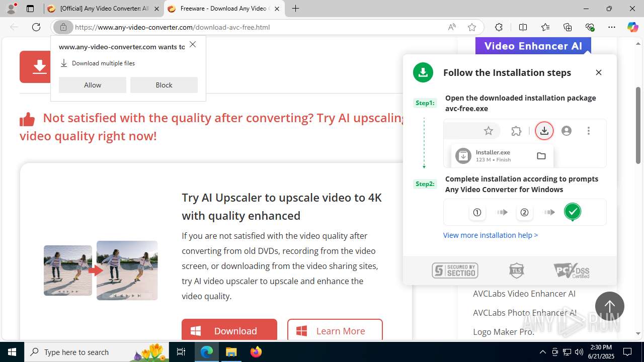The image size is (644, 362).
Task: Open browser Extensions puzzle icon
Action: [x=499, y=27]
